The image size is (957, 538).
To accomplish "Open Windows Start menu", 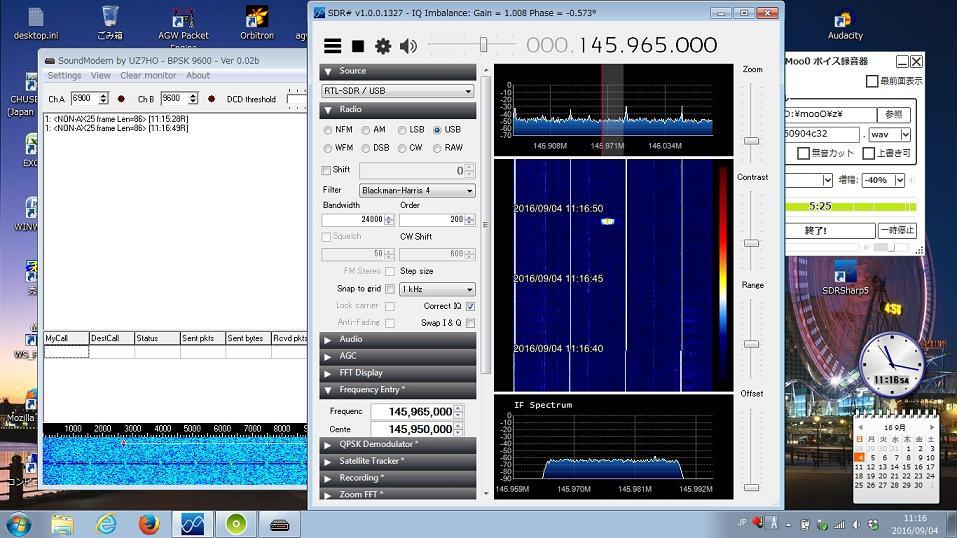I will pyautogui.click(x=18, y=525).
